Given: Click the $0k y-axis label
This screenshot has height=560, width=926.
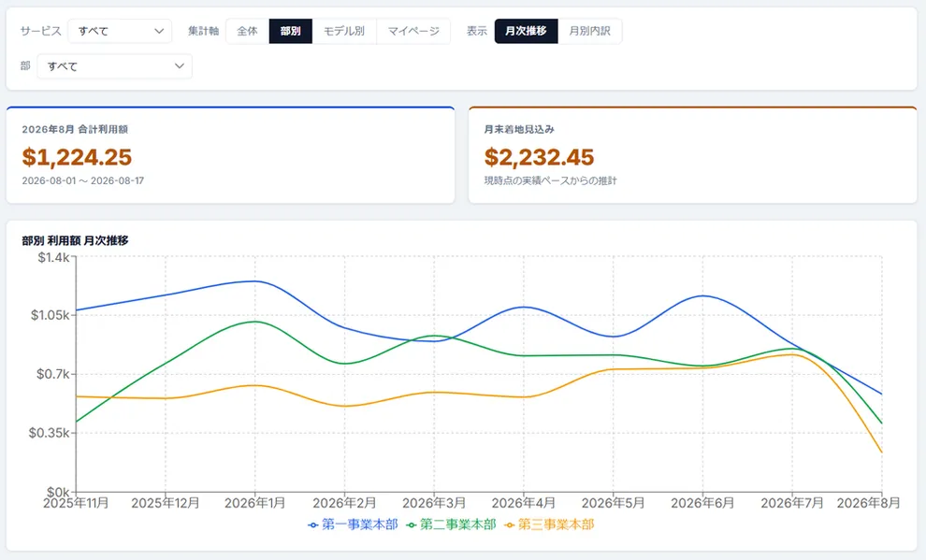Looking at the screenshot, I should pyautogui.click(x=59, y=492).
